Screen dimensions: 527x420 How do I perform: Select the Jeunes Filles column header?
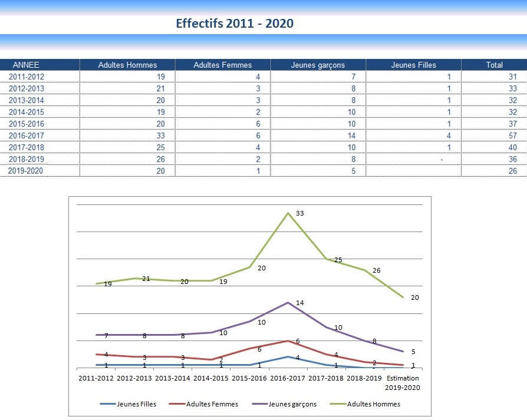coord(413,65)
